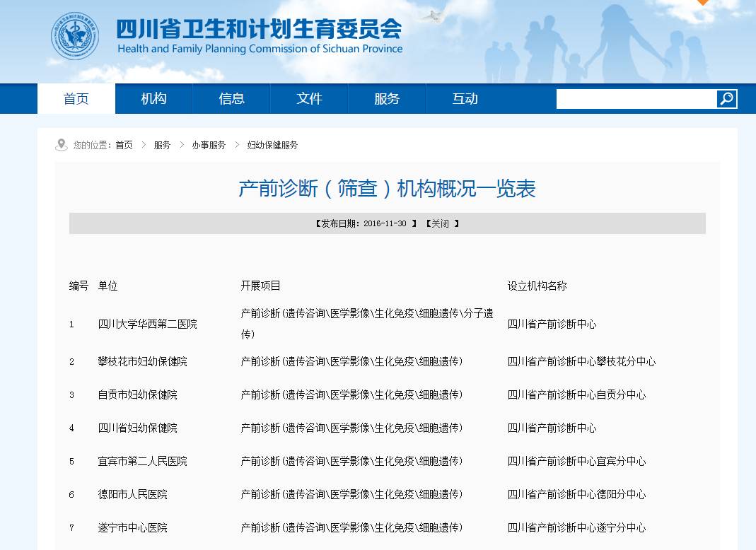Image resolution: width=756 pixels, height=550 pixels.
Task: Open the 文件 menu
Action: 309,99
